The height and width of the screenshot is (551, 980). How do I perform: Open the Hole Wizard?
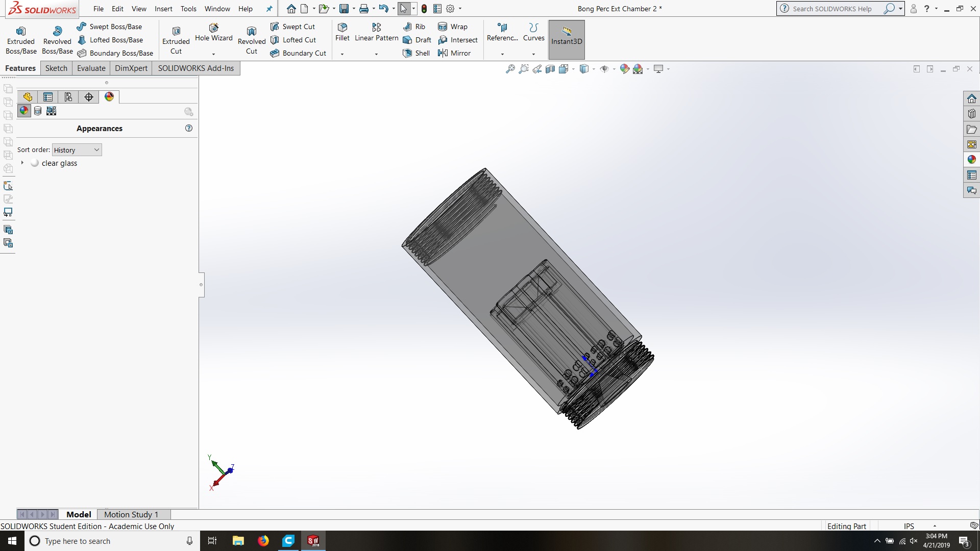pos(213,32)
